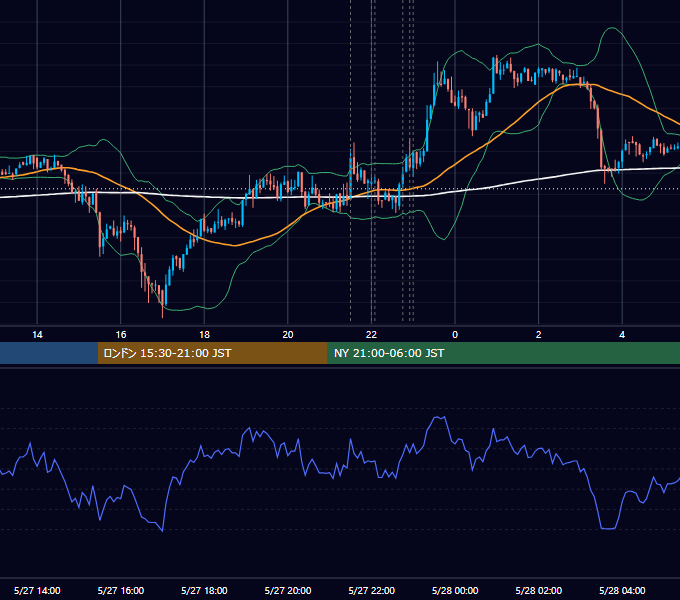The height and width of the screenshot is (600, 680).
Task: Click the 14 hour axis label
Action: (x=37, y=335)
